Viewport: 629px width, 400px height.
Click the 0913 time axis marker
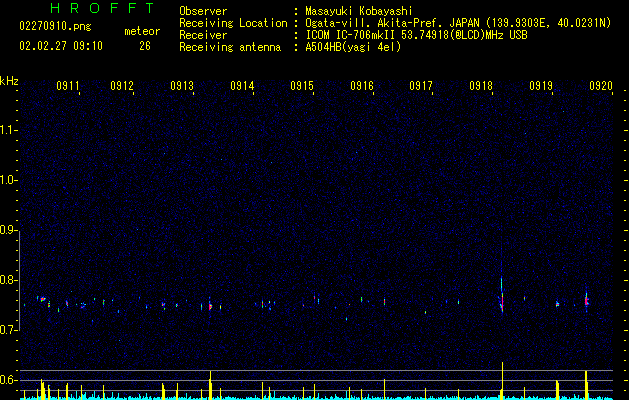pyautogui.click(x=181, y=86)
